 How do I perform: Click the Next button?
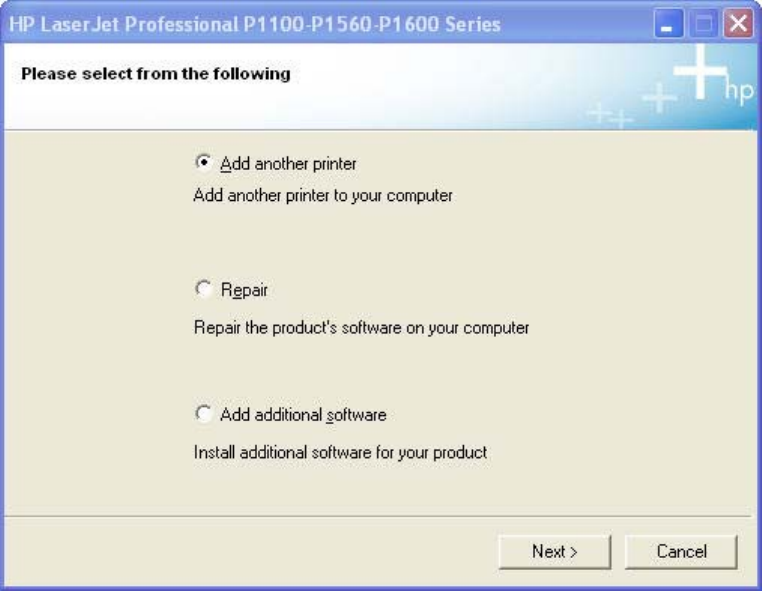(x=555, y=551)
